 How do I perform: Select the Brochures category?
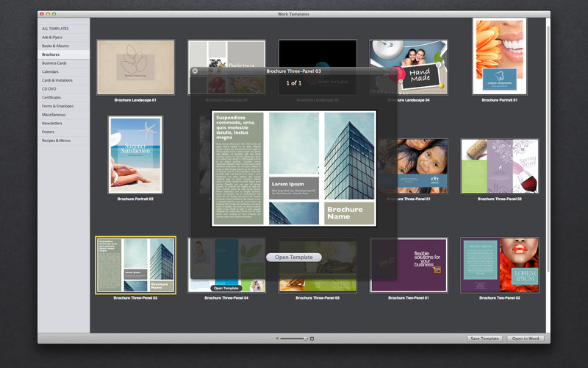[63, 54]
